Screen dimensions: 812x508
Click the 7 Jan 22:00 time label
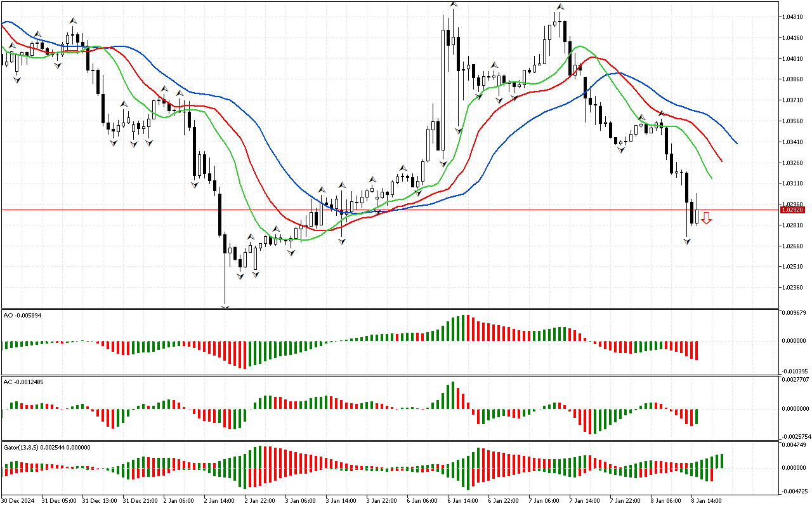pos(625,500)
